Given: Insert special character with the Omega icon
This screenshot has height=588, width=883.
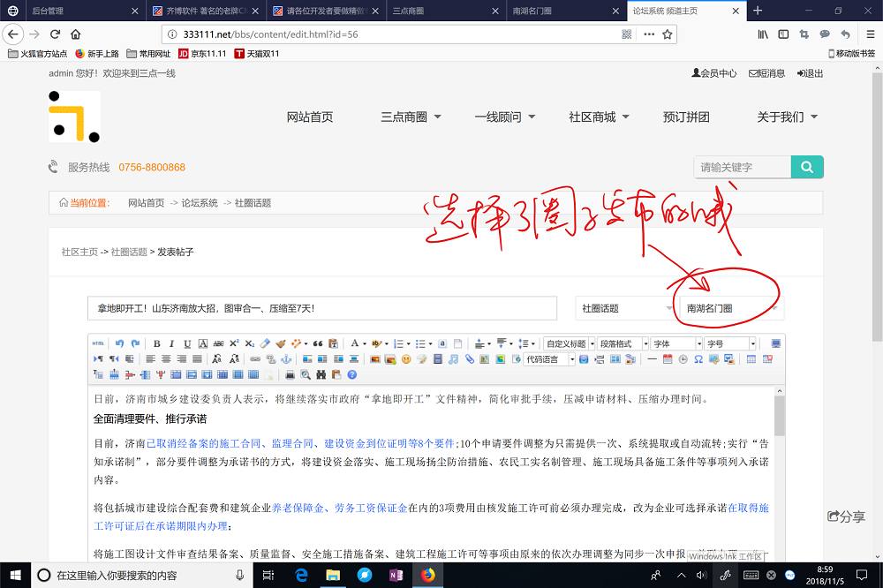Looking at the screenshot, I should tap(698, 359).
